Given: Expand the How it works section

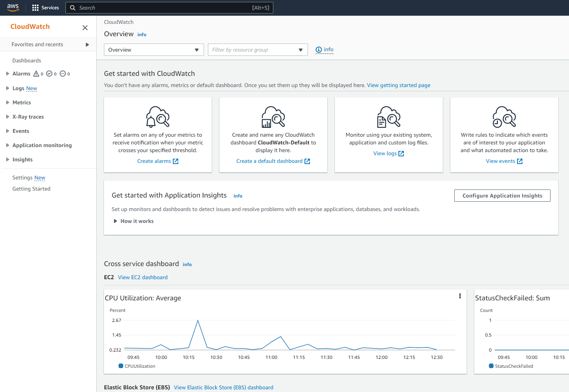Looking at the screenshot, I should click(133, 221).
